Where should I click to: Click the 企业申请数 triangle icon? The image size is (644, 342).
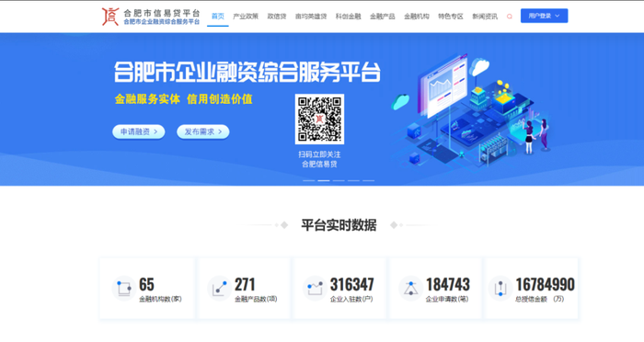(x=410, y=288)
